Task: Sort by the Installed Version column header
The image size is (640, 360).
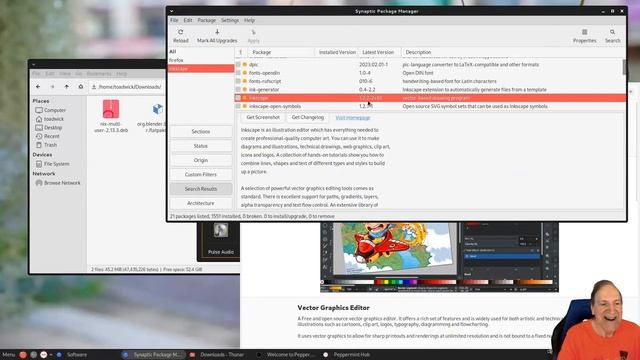Action: (337, 52)
